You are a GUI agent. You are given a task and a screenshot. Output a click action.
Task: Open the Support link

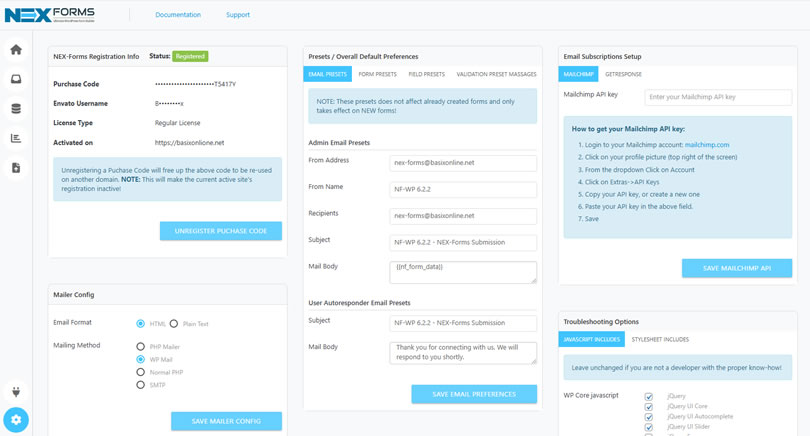238,14
